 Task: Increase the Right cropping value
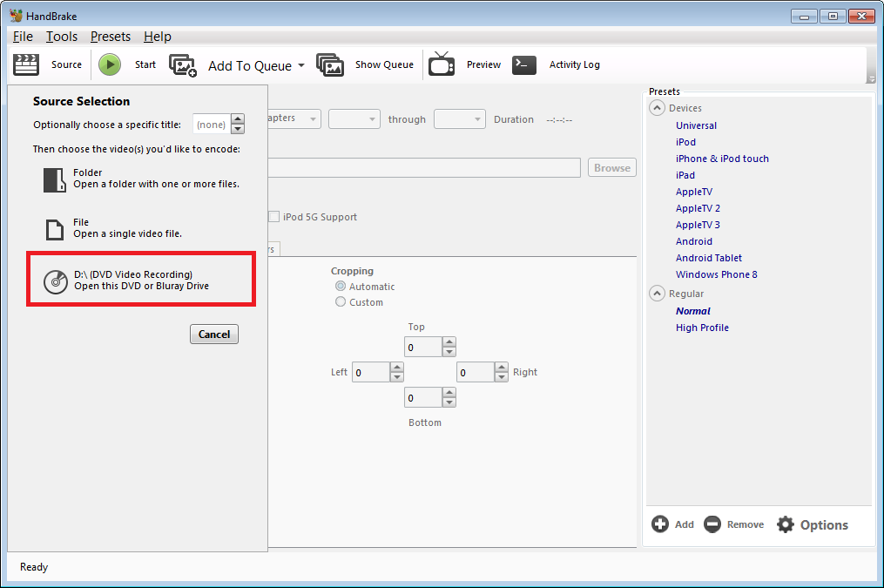click(x=501, y=367)
